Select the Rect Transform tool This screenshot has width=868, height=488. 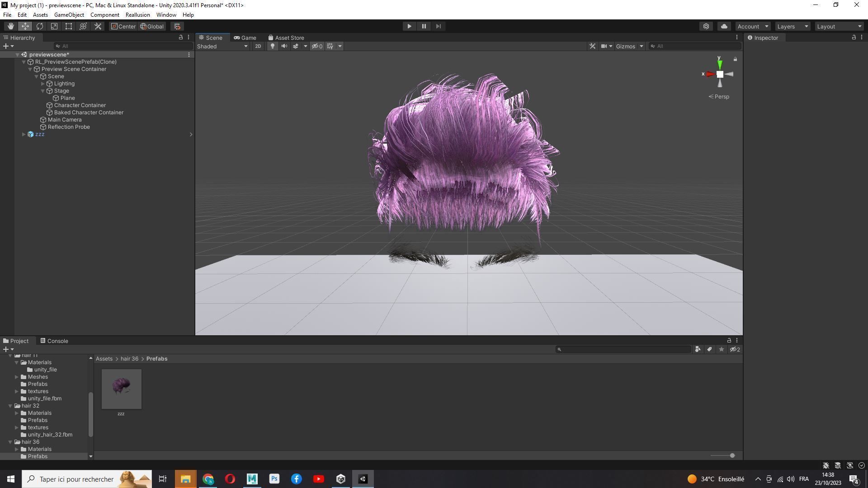(69, 26)
